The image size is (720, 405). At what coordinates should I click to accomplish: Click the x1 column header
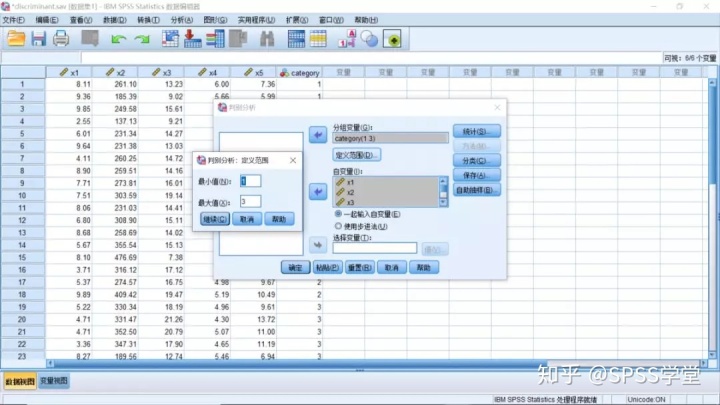69,73
